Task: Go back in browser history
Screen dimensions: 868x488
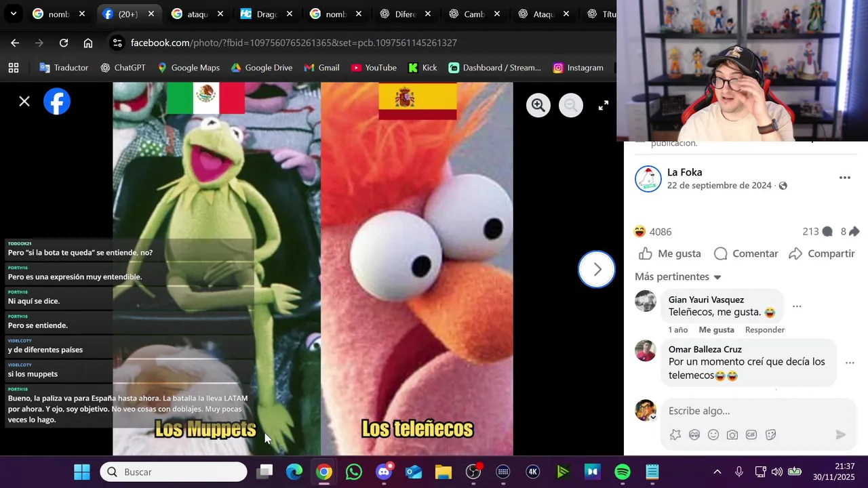Action: pos(15,43)
